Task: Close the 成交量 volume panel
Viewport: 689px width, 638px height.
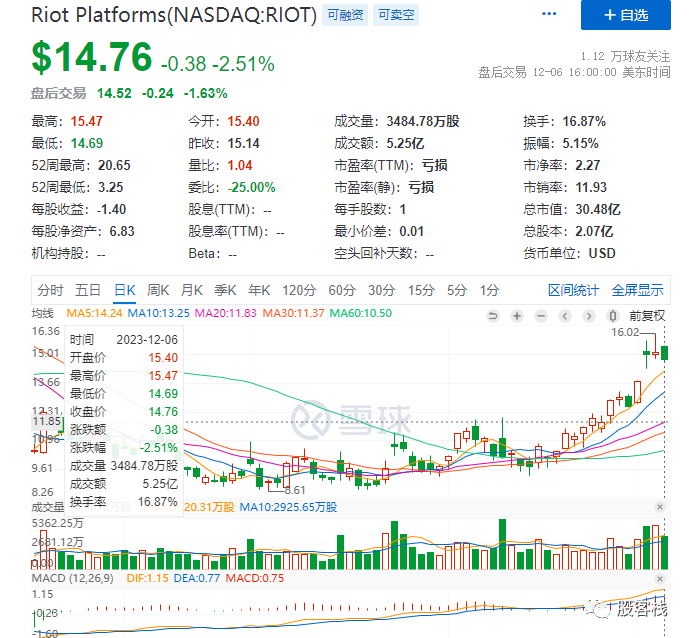Action: pyautogui.click(x=660, y=507)
